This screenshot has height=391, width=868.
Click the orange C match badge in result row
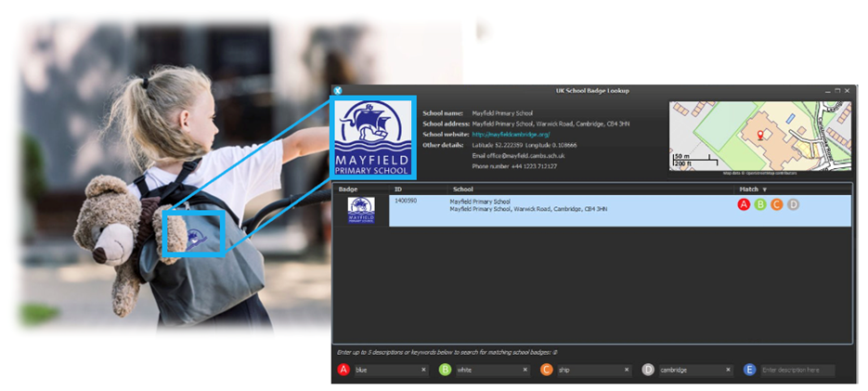click(x=777, y=204)
